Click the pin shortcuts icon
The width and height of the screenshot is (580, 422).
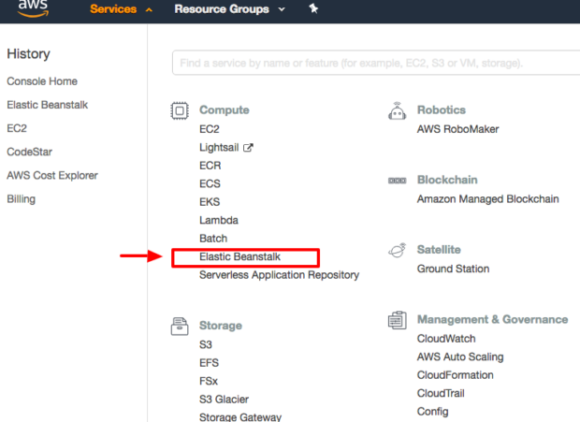point(313,9)
